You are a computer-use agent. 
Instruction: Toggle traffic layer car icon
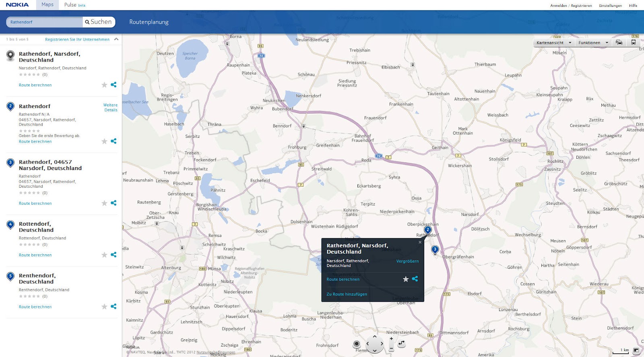tap(619, 42)
